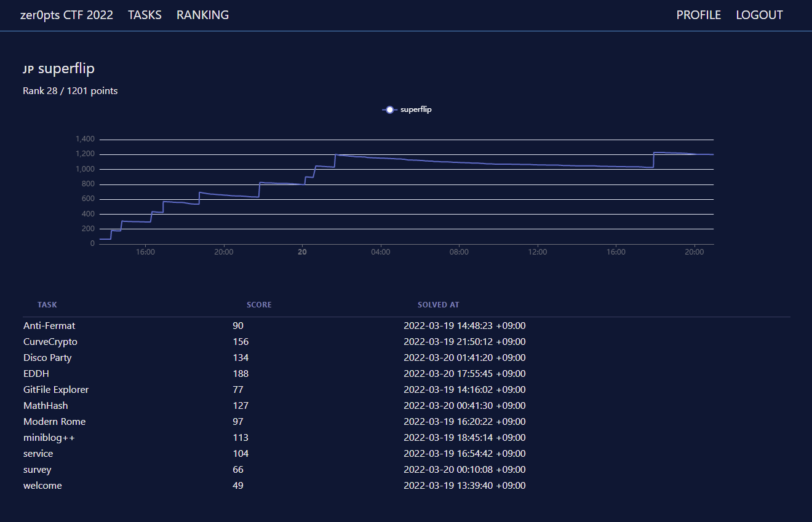
Task: Click the score 104 for service
Action: click(x=241, y=454)
